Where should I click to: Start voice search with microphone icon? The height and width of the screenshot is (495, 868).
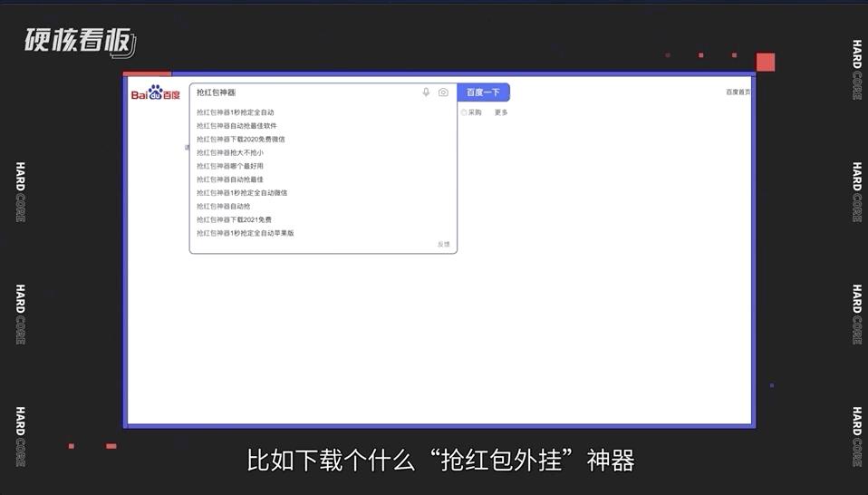[426, 92]
